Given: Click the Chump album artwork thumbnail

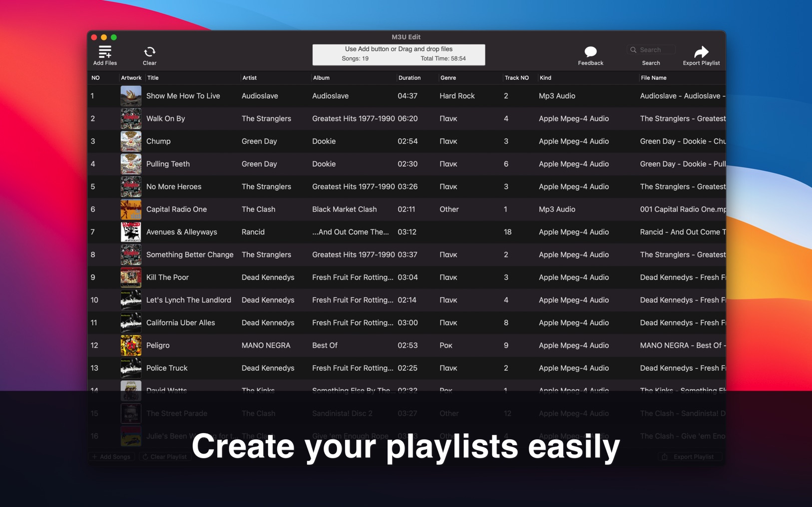Looking at the screenshot, I should (131, 141).
